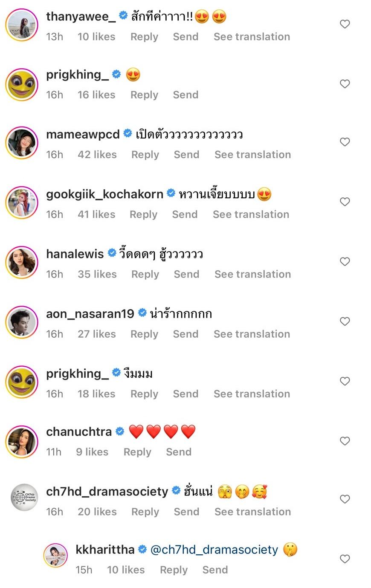The image size is (371, 588).
Task: Open thanyawee_ profile picture
Action: 22,24
